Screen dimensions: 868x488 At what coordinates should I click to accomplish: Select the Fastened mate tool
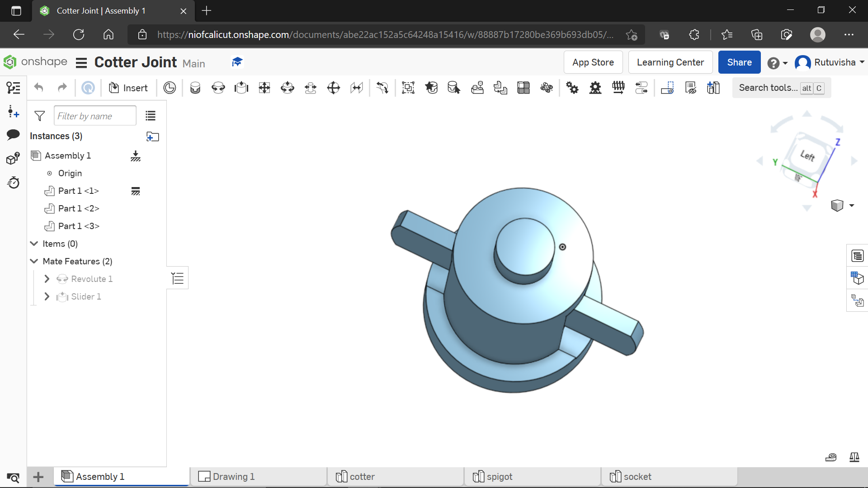195,88
